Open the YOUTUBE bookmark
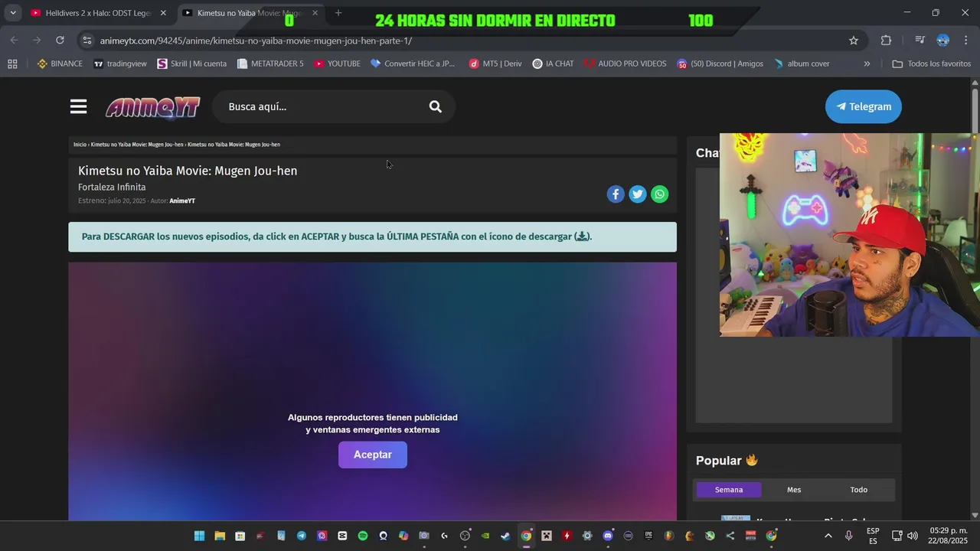This screenshot has width=980, height=551. (337, 64)
